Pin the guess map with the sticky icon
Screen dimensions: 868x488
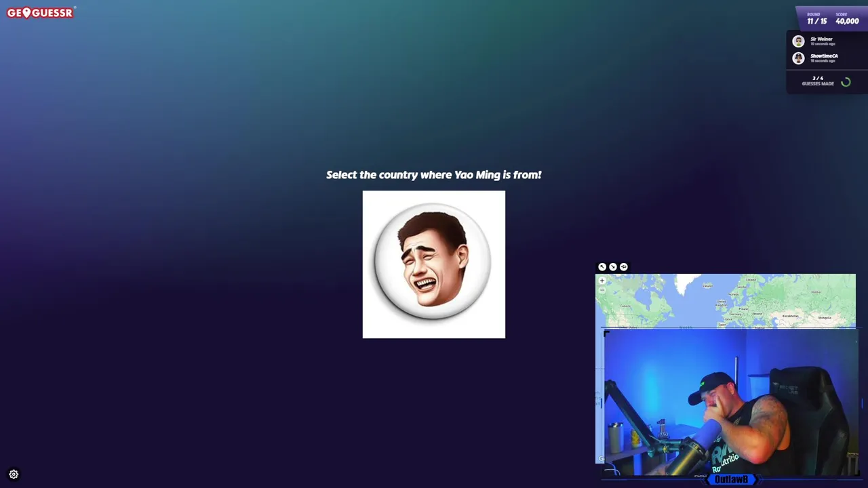(624, 267)
